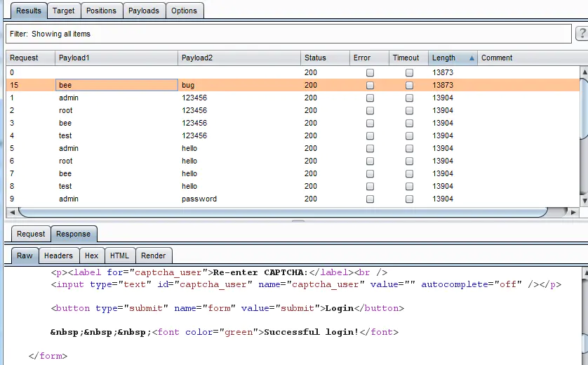588x365 pixels.
Task: Toggle Error checkbox for request 15
Action: pyautogui.click(x=370, y=86)
